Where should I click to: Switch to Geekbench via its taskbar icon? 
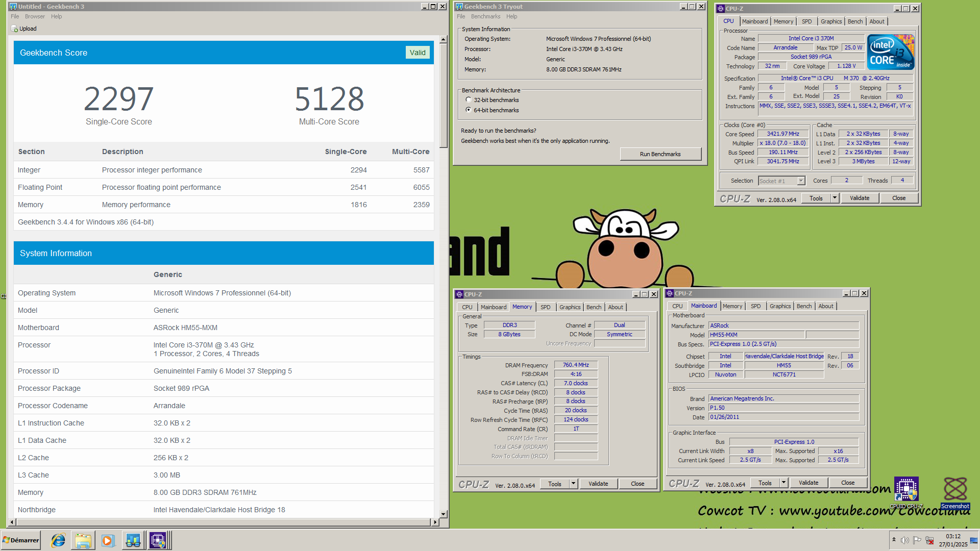coord(133,540)
